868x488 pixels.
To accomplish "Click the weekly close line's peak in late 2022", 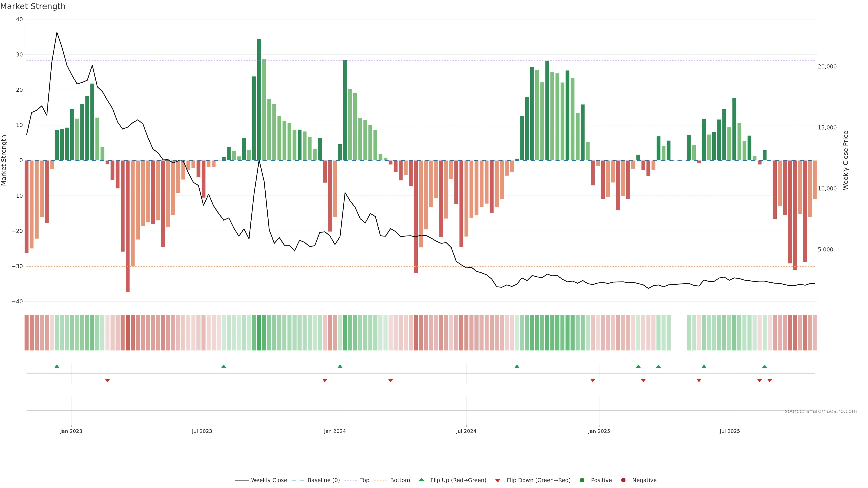I will point(57,33).
